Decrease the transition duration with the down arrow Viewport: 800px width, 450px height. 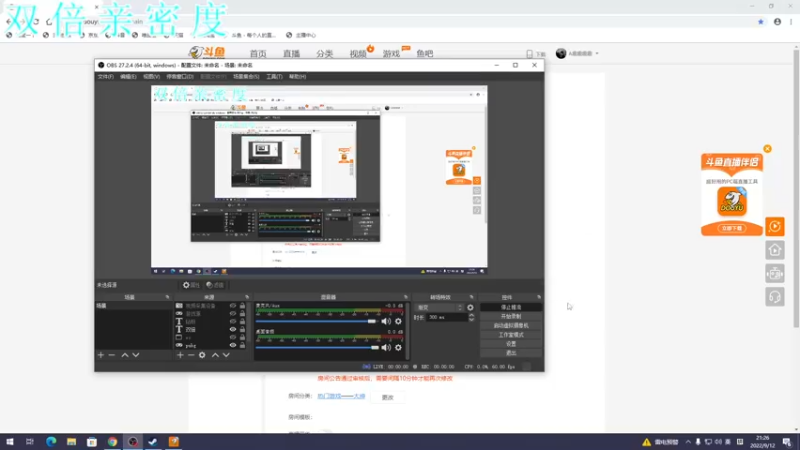pos(471,319)
